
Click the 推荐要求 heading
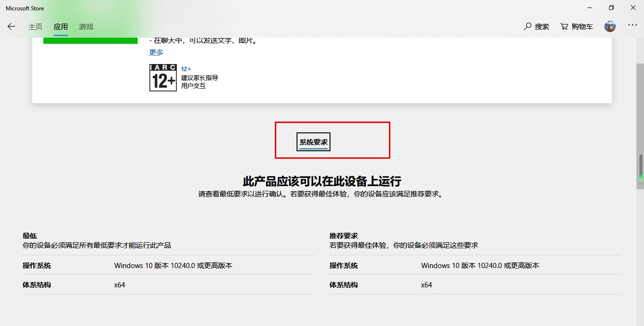coord(344,236)
